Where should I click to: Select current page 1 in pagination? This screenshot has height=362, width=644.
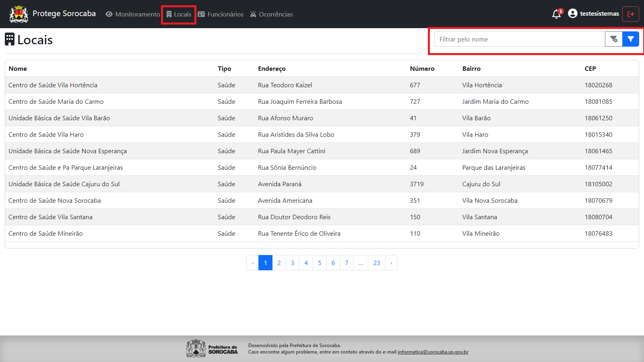pos(265,263)
